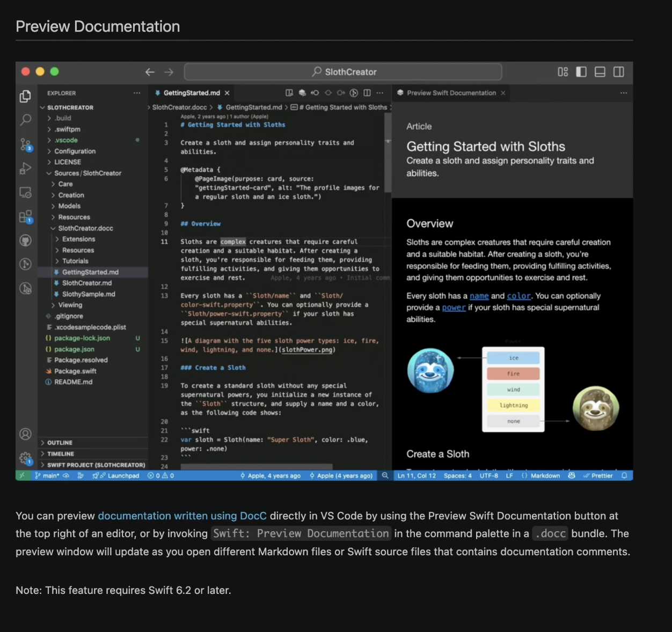Follow the 'color' link in preview

[x=519, y=296]
